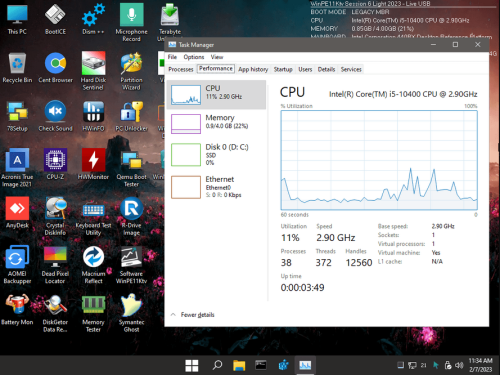Collapse Task Manager with Fewer details
This screenshot has width=500, height=375.
(197, 315)
